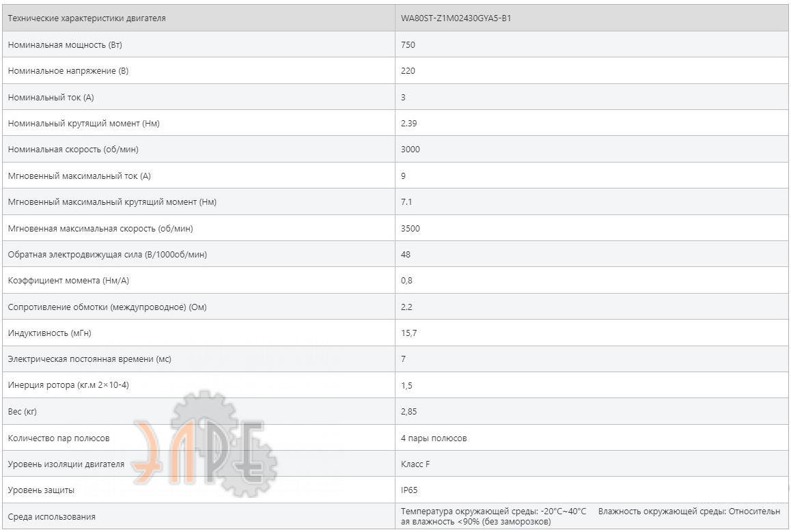Click the 'Номинальный ток (А)' row label

51,98
